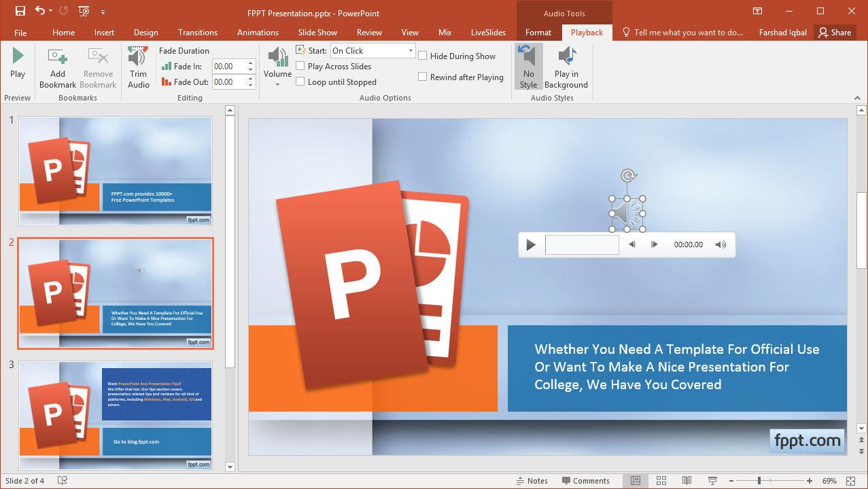Open the Review tab
Image resolution: width=868 pixels, height=489 pixels.
[x=369, y=33]
